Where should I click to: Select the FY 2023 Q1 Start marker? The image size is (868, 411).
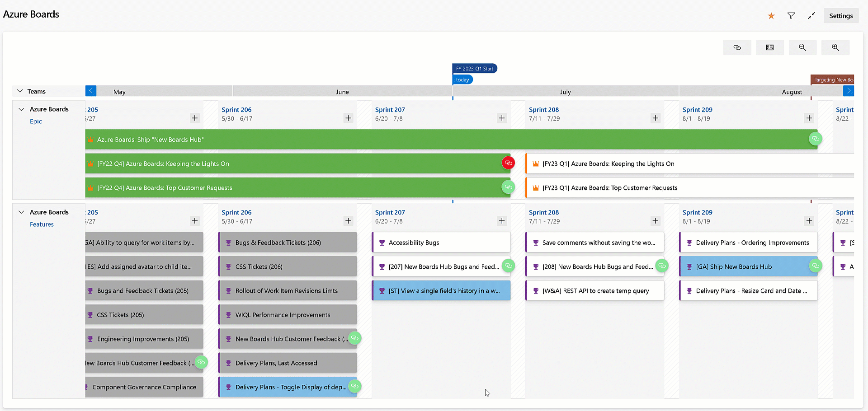tap(475, 68)
